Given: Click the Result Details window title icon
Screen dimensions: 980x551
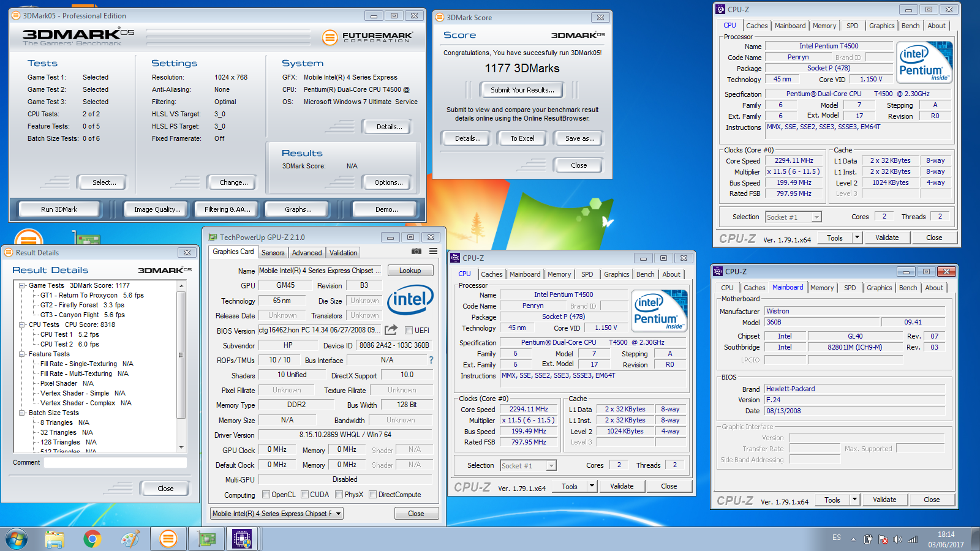Looking at the screenshot, I should [9, 252].
